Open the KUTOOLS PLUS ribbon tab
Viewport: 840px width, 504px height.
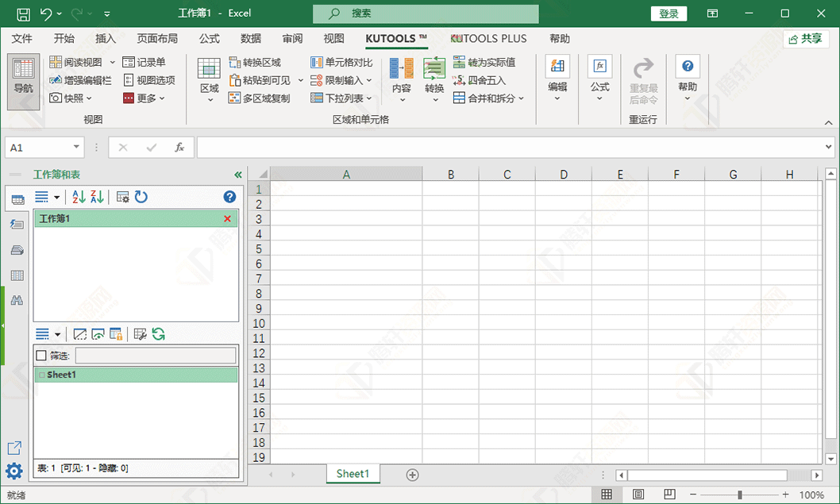point(489,38)
